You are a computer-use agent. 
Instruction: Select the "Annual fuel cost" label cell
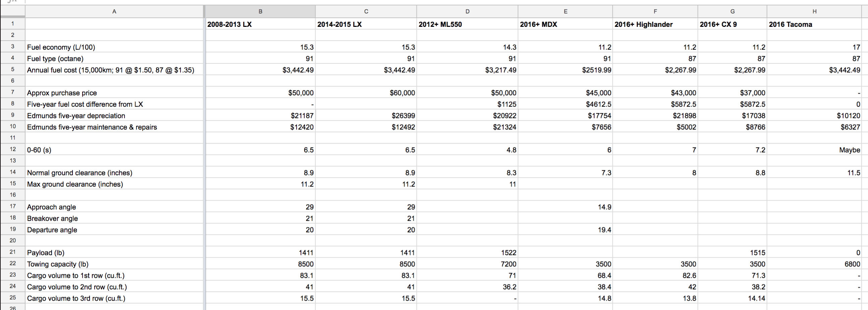pyautogui.click(x=114, y=70)
